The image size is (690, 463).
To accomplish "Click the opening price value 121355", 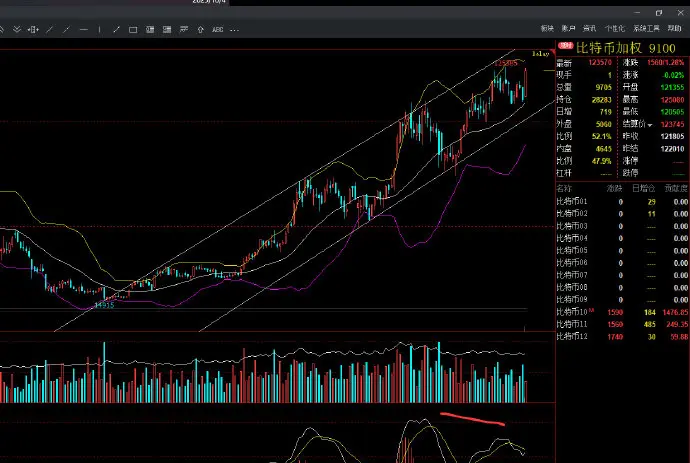I will click(672, 87).
